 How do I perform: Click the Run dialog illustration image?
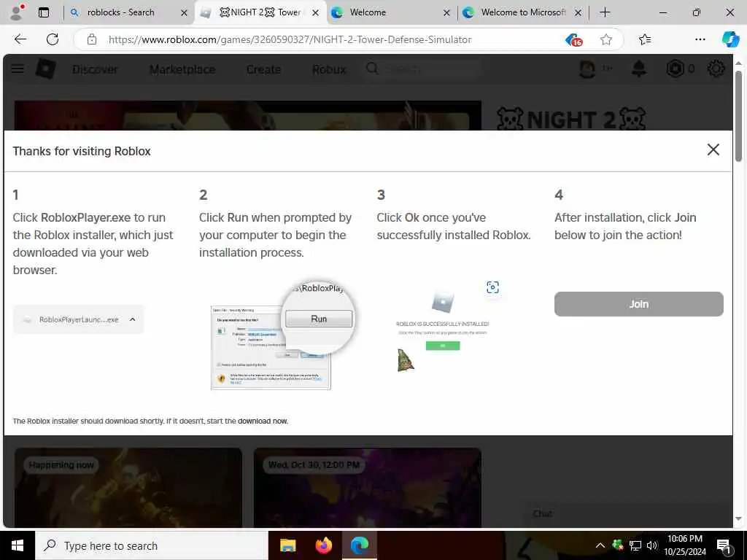(x=282, y=335)
